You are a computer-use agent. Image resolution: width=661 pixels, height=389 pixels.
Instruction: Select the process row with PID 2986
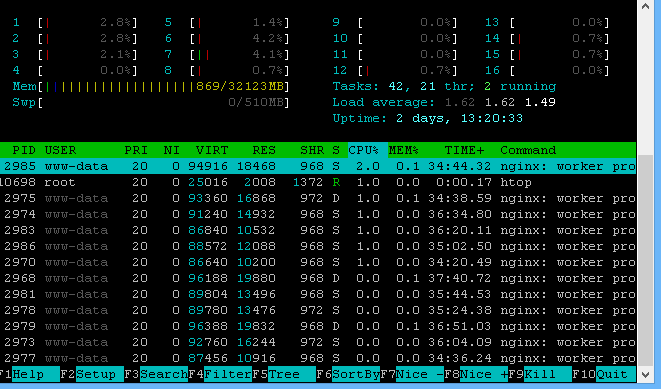click(x=318, y=247)
